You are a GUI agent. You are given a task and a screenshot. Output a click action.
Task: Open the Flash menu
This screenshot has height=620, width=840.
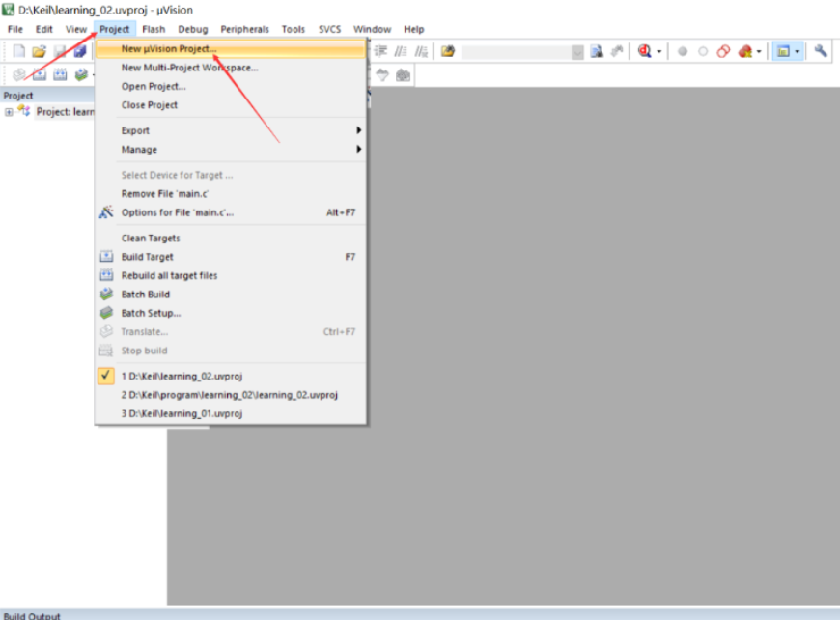click(154, 29)
